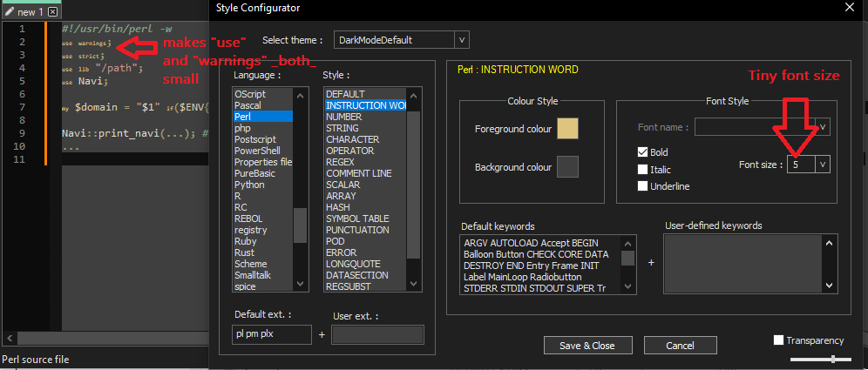Adjust the transparency slider
This screenshot has height=370, width=868.
point(832,360)
